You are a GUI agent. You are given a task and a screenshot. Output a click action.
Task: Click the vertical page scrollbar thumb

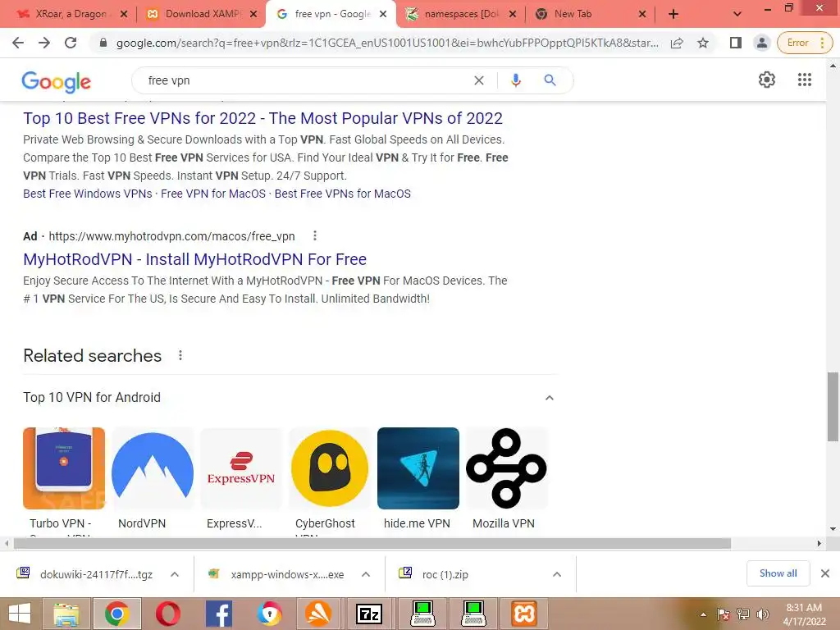833,407
